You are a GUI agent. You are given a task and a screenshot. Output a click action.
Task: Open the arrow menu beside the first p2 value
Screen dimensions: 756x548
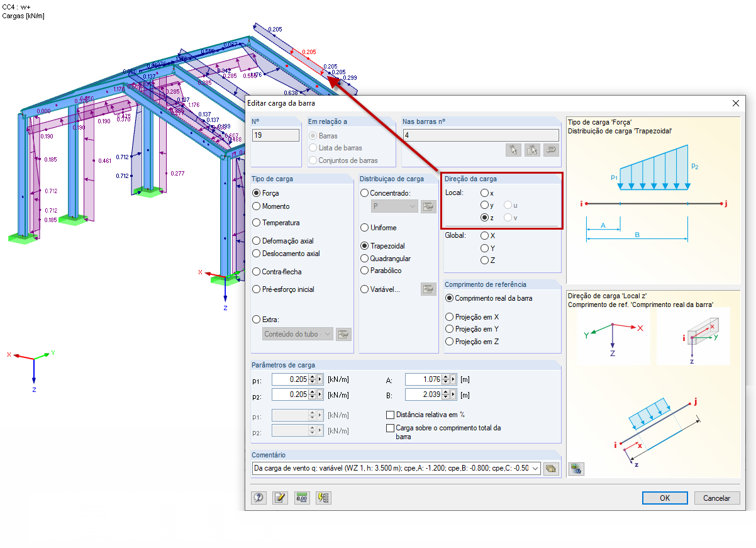point(320,394)
